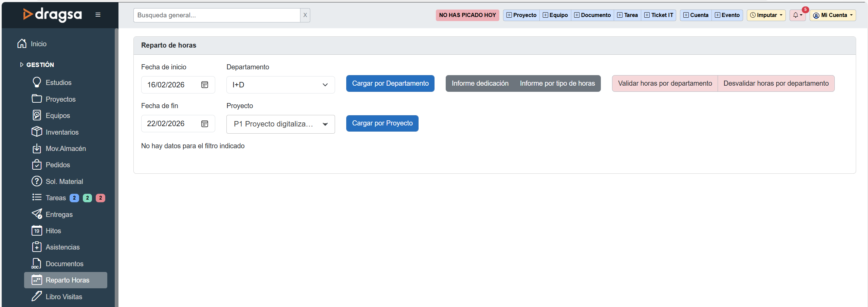Open the Departamento dropdown showing I+D
The width and height of the screenshot is (868, 307).
(280, 85)
